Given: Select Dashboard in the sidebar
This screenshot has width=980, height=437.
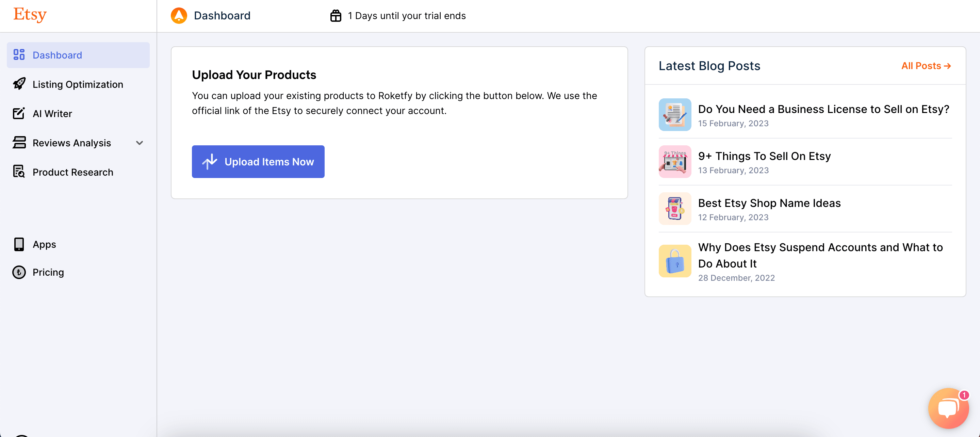Looking at the screenshot, I should [x=57, y=55].
